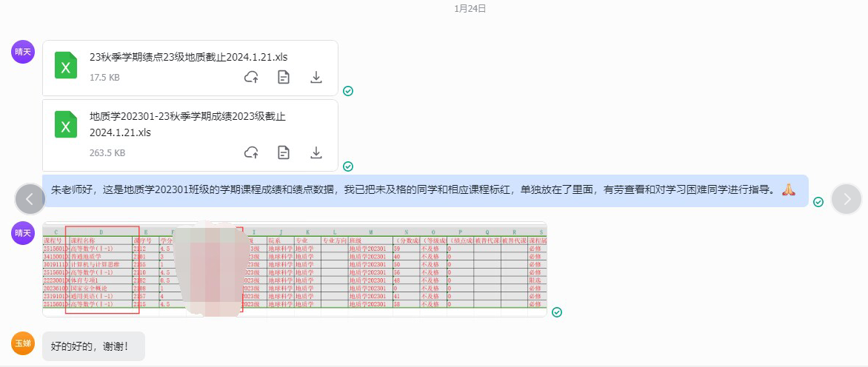Image resolution: width=868 pixels, height=367 pixels.
Task: Click 晴天 avatar beside the spreadsheet image
Action: point(23,233)
